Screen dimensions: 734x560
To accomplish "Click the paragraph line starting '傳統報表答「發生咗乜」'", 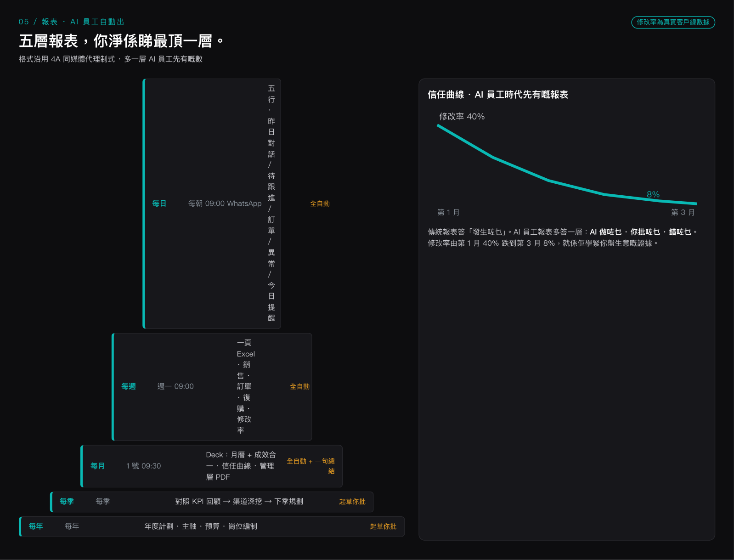I will (563, 232).
